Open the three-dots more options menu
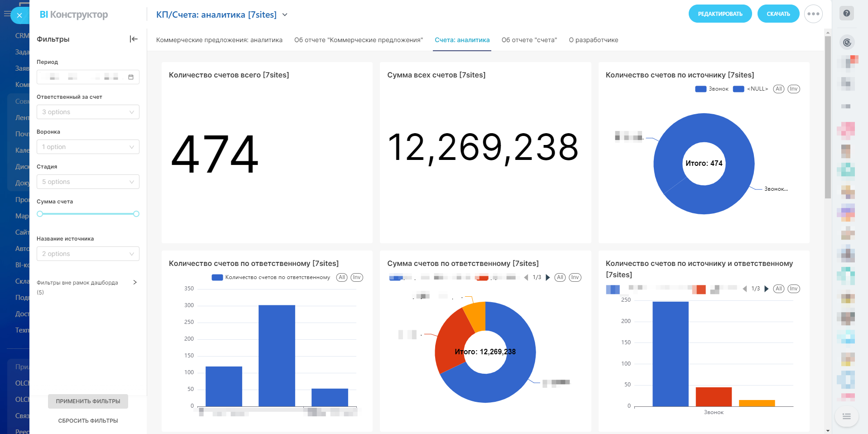The height and width of the screenshot is (434, 868). (813, 14)
